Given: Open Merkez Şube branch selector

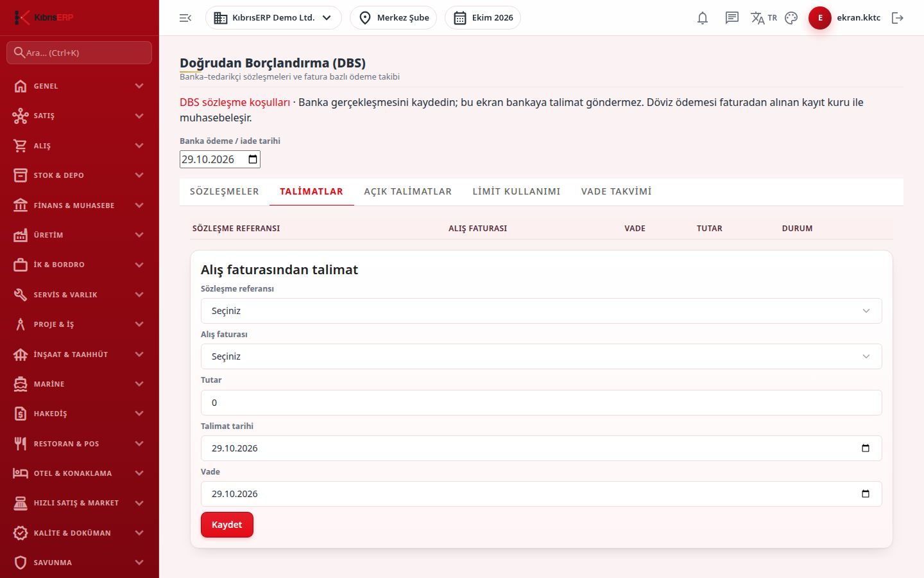Looking at the screenshot, I should coord(393,18).
